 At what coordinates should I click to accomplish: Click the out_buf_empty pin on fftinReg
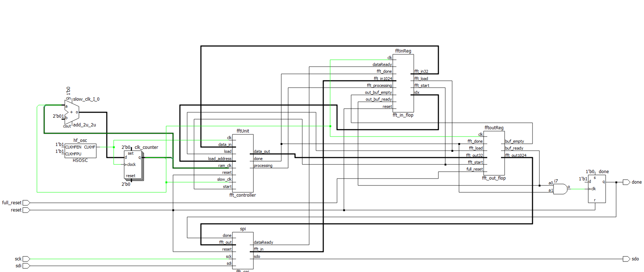coord(378,92)
